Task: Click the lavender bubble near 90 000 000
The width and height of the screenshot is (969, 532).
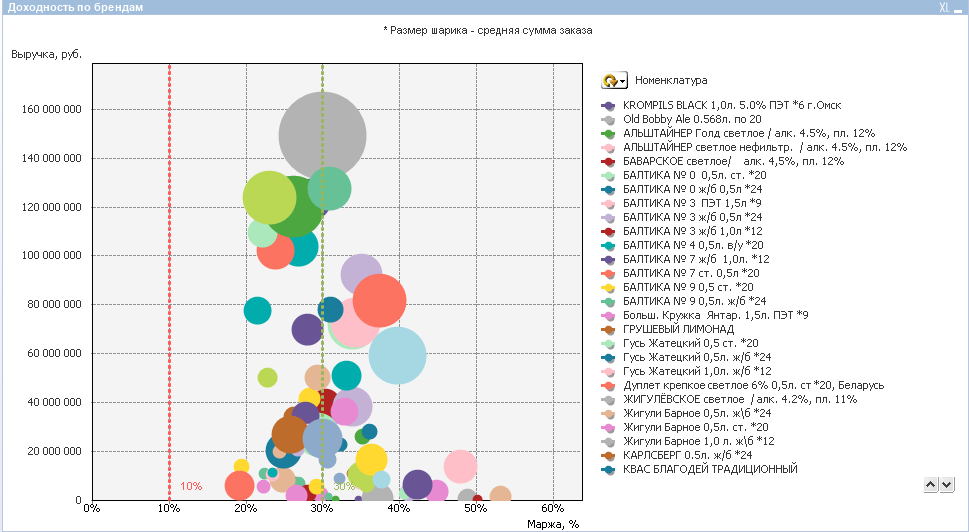Action: pos(362,274)
